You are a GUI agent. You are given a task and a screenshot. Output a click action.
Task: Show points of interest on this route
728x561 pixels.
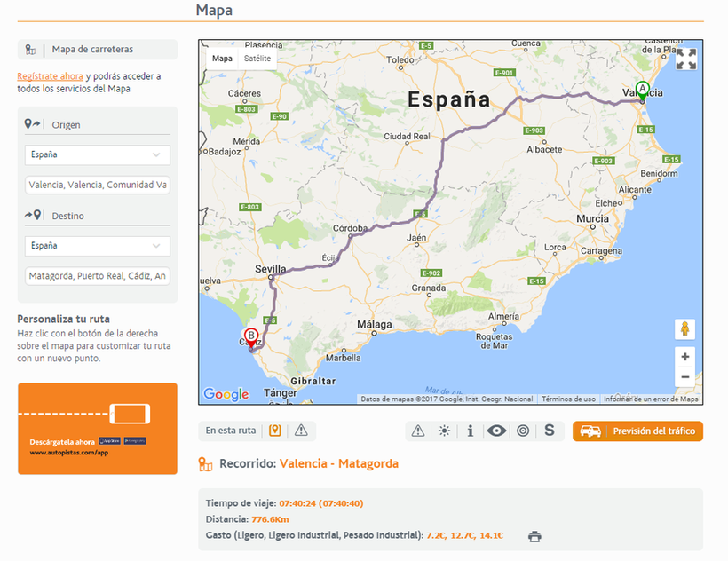click(275, 431)
